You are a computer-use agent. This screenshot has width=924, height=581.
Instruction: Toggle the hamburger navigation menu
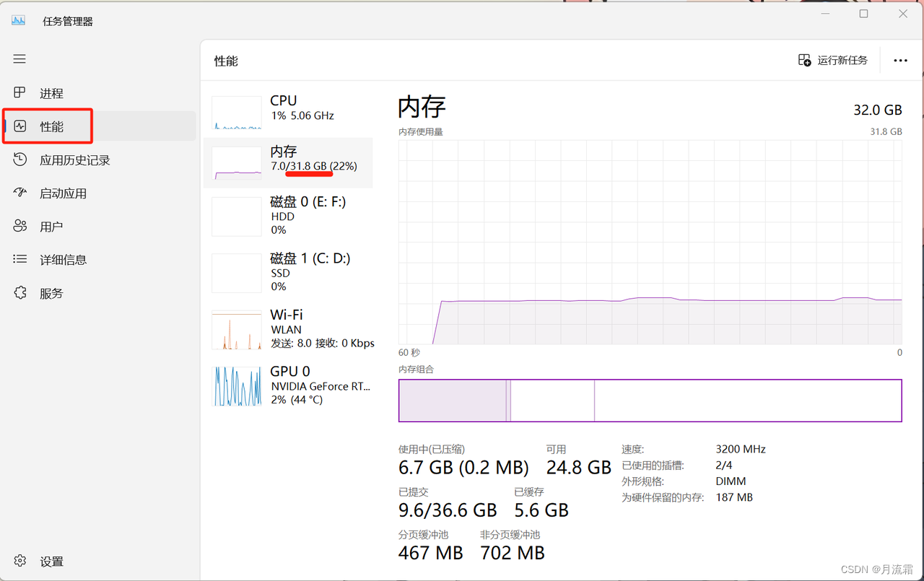(19, 59)
